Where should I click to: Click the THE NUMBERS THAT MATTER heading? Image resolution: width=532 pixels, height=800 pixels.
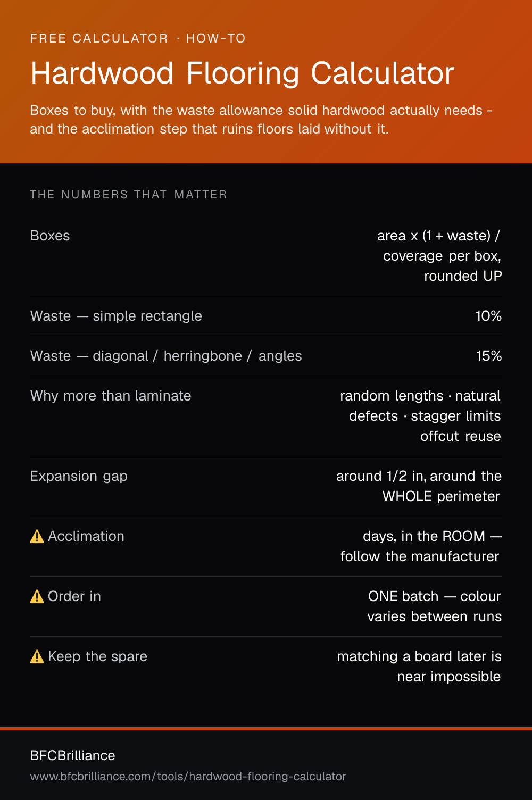128,195
